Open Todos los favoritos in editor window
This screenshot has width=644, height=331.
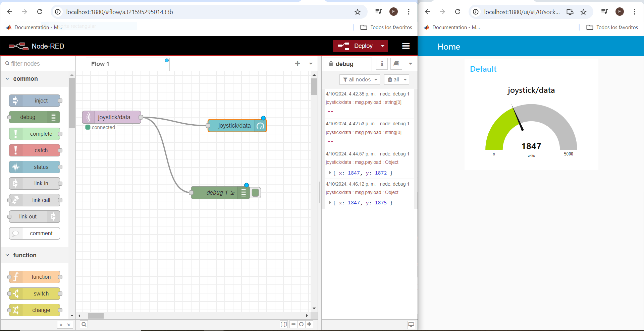(x=386, y=27)
